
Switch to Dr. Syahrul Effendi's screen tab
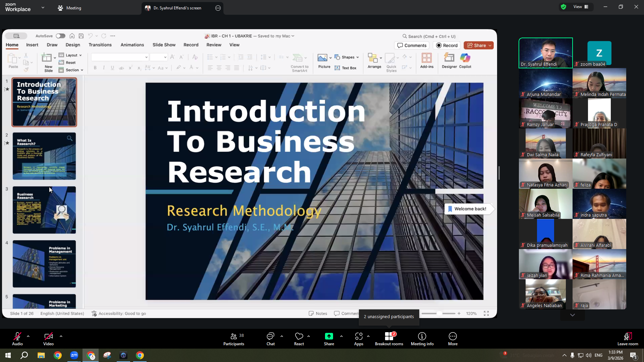point(177,8)
